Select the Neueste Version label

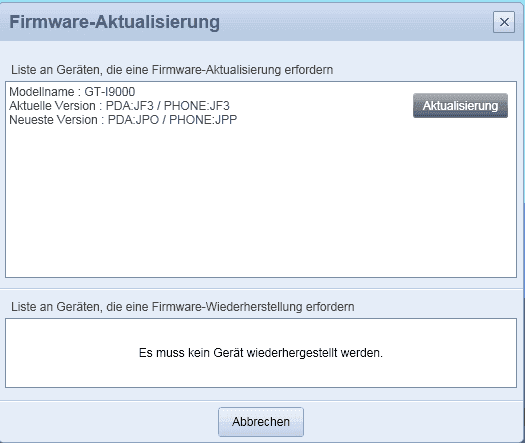pos(53,120)
